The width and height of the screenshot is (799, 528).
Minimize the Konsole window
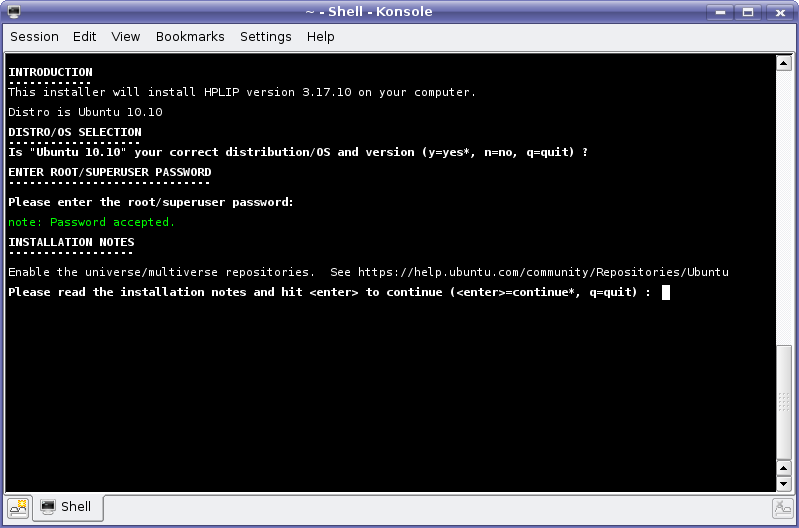718,12
